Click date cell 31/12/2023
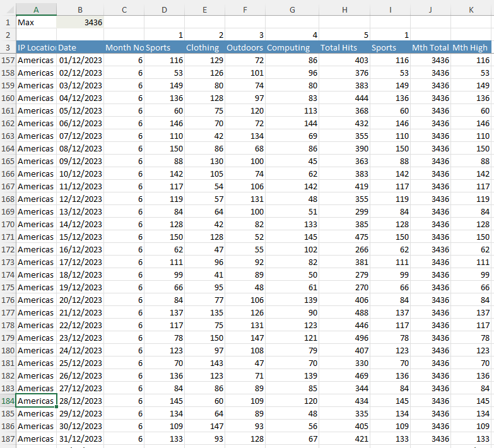The width and height of the screenshot is (494, 448). click(80, 439)
